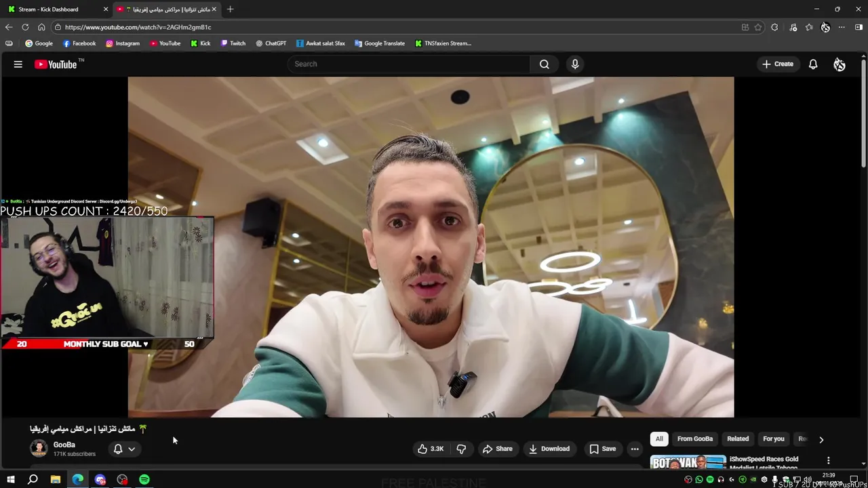Show more filter chips with right arrow
Viewport: 868px width, 488px height.
[x=821, y=439]
